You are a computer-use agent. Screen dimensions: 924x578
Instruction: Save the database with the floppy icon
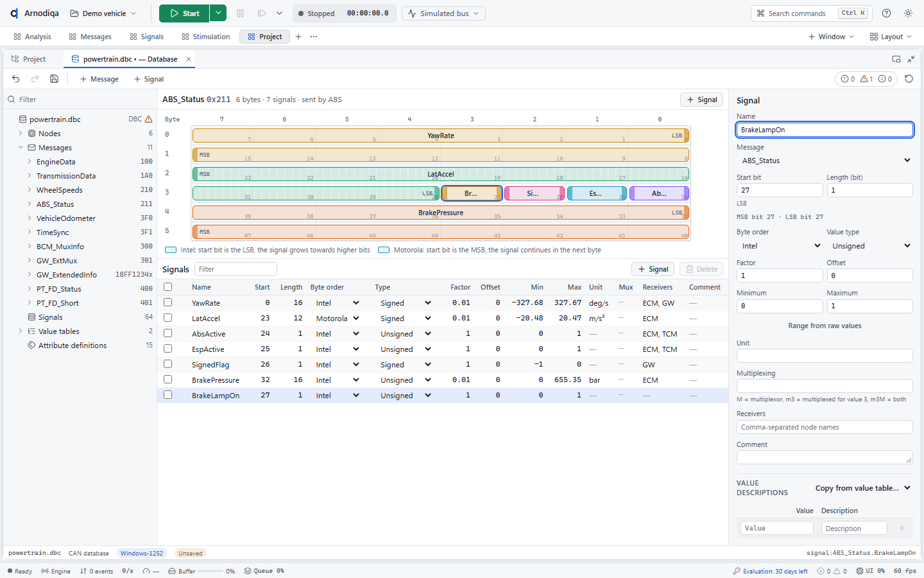click(55, 79)
